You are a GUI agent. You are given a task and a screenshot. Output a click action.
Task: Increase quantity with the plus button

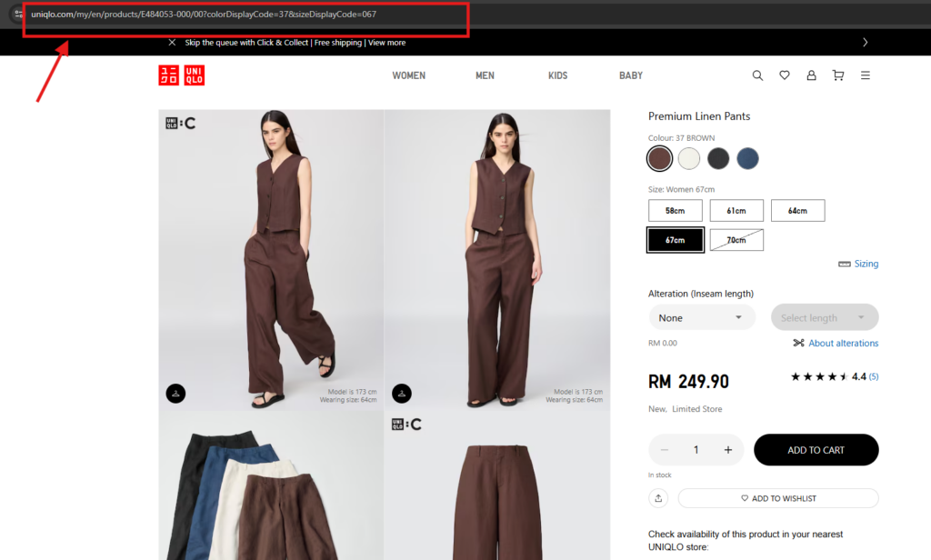tap(727, 450)
